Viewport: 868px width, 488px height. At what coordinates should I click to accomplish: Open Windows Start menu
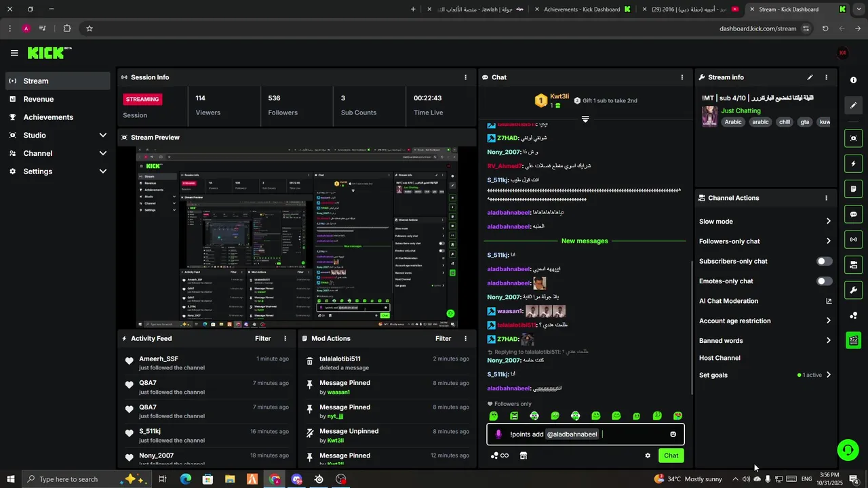click(10, 479)
